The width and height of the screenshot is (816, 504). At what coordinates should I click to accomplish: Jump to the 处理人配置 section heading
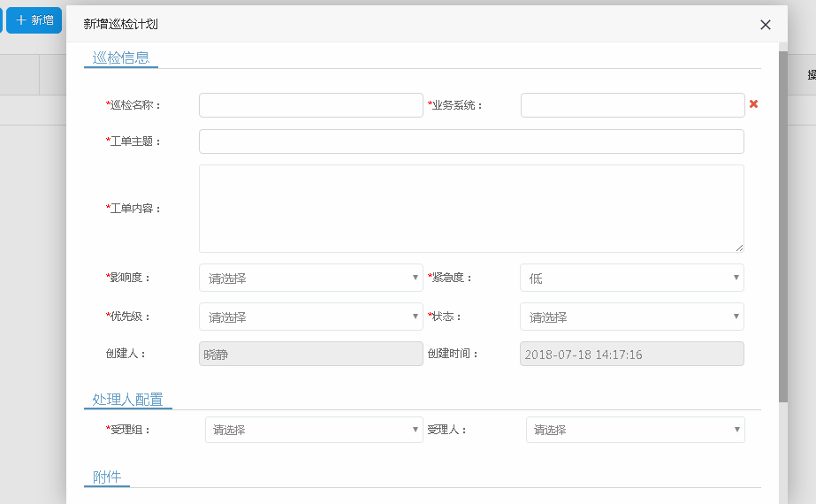tap(127, 400)
